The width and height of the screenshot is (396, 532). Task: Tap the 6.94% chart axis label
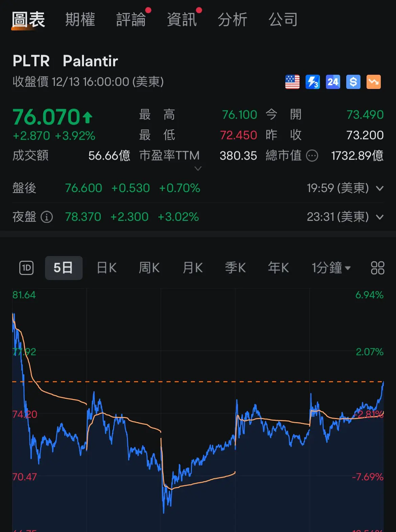click(x=369, y=295)
